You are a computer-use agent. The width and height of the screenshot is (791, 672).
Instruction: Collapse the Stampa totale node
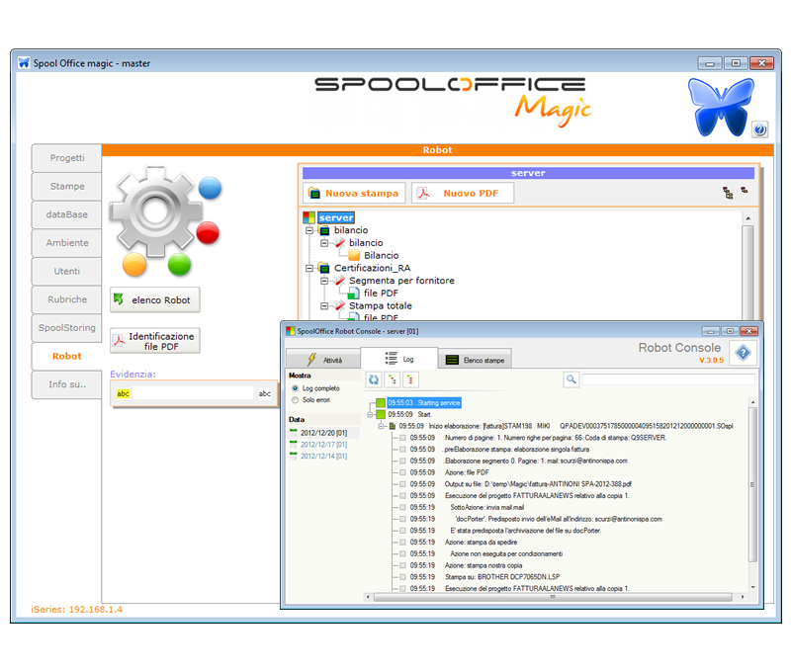(x=324, y=306)
